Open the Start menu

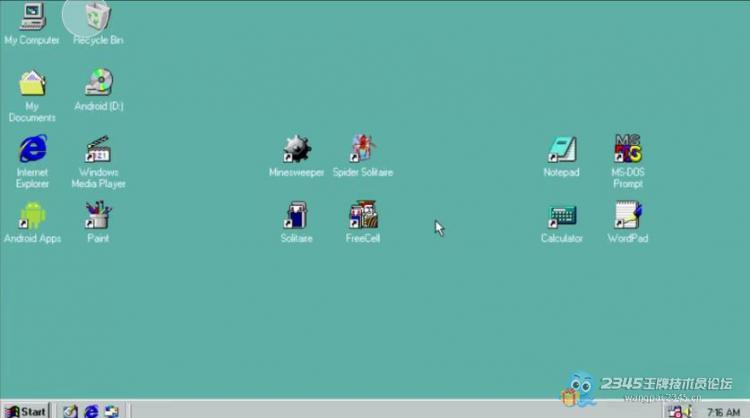pyautogui.click(x=26, y=411)
